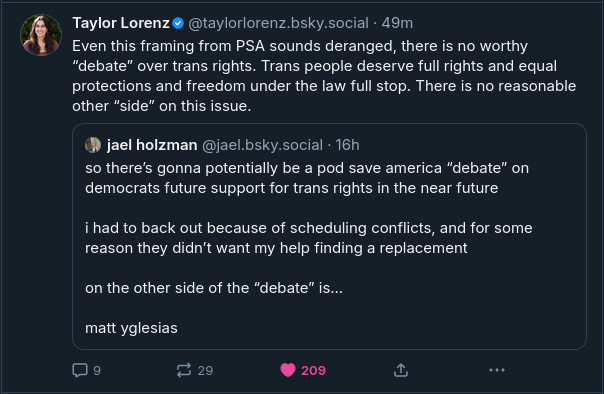The image size is (604, 394).
Task: Click the blue verified badge next to Taylor Lorenz
Action: pos(178,23)
